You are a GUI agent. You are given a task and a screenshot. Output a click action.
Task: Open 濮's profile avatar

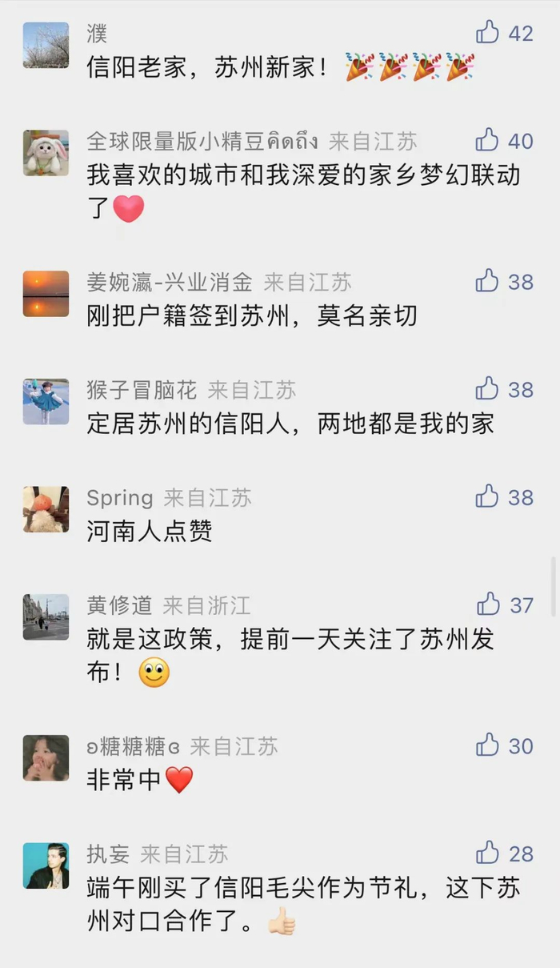46,45
